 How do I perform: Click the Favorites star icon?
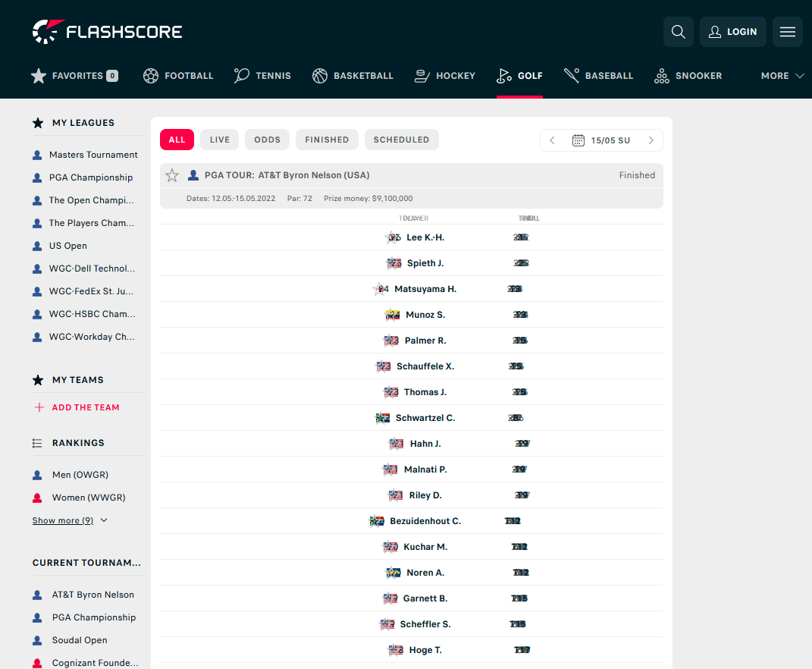[x=39, y=76]
